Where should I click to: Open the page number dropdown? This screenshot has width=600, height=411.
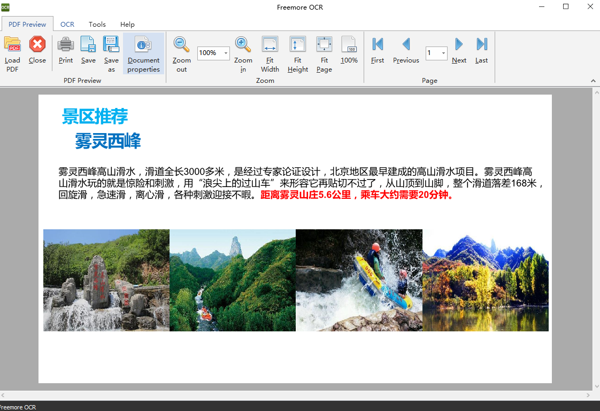pyautogui.click(x=443, y=53)
